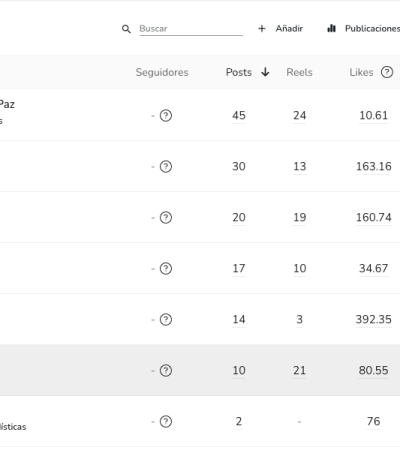Screen dimensions: 400x450
Task: Toggle the Posts sort direction arrow
Action: click(265, 72)
